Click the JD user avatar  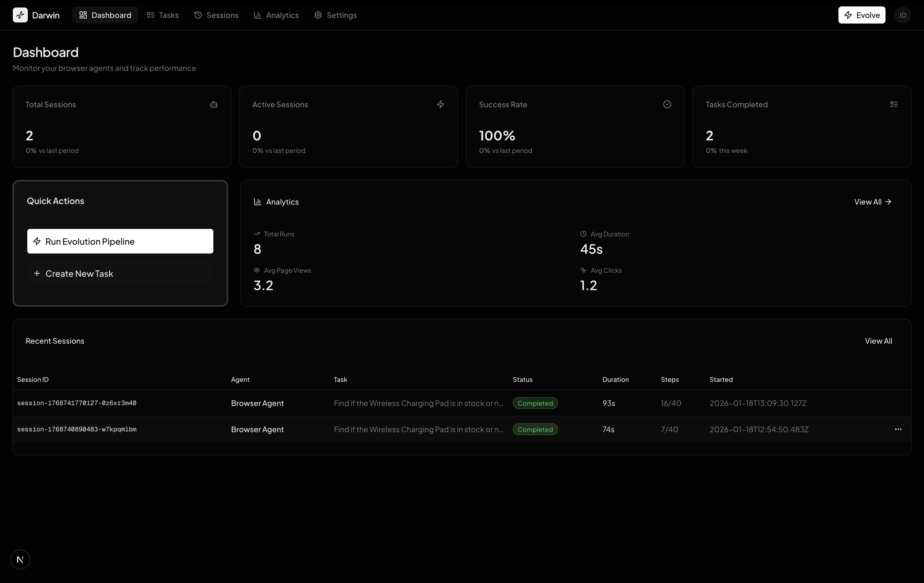coord(902,15)
